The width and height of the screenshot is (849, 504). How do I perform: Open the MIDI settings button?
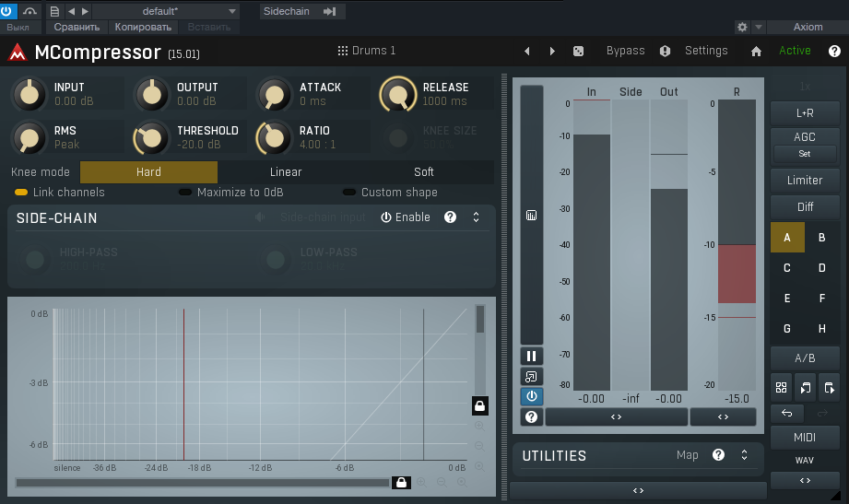point(805,438)
